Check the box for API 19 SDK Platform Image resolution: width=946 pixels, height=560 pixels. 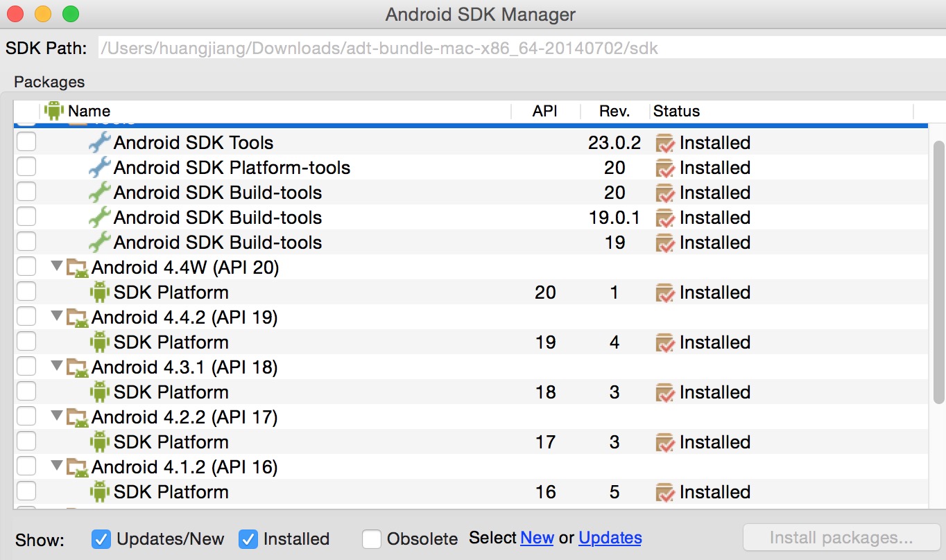(26, 342)
